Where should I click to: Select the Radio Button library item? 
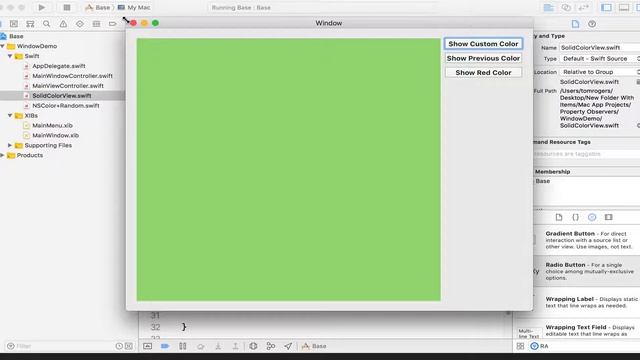(x=587, y=271)
